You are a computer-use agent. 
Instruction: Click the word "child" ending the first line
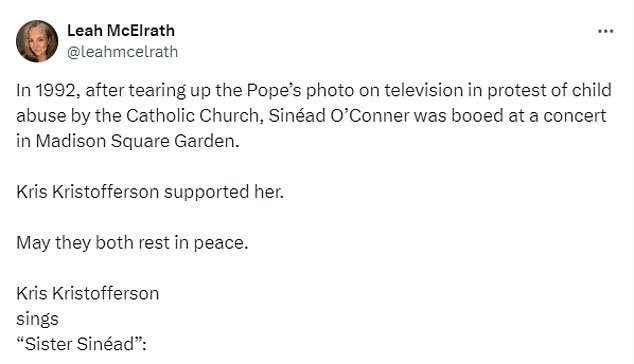[591, 90]
